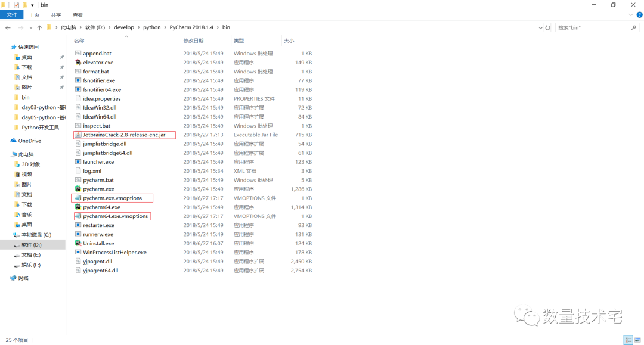Click the pycharm.exe application icon

[x=78, y=189]
